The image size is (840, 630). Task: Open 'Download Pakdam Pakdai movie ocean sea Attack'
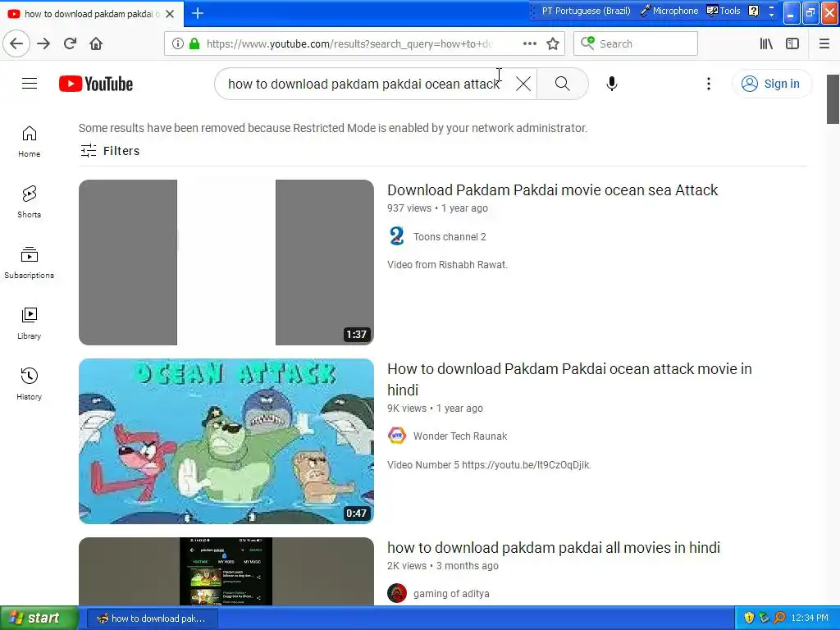coord(552,189)
